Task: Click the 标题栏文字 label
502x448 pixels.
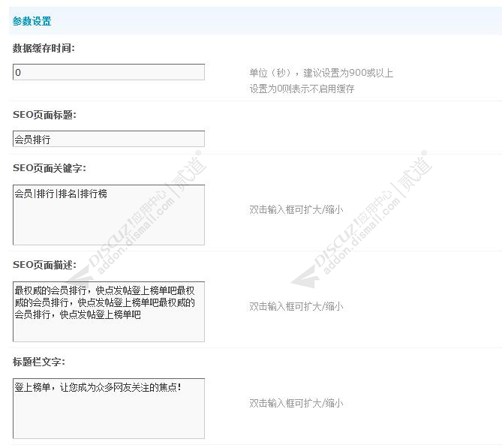Action: (39, 362)
